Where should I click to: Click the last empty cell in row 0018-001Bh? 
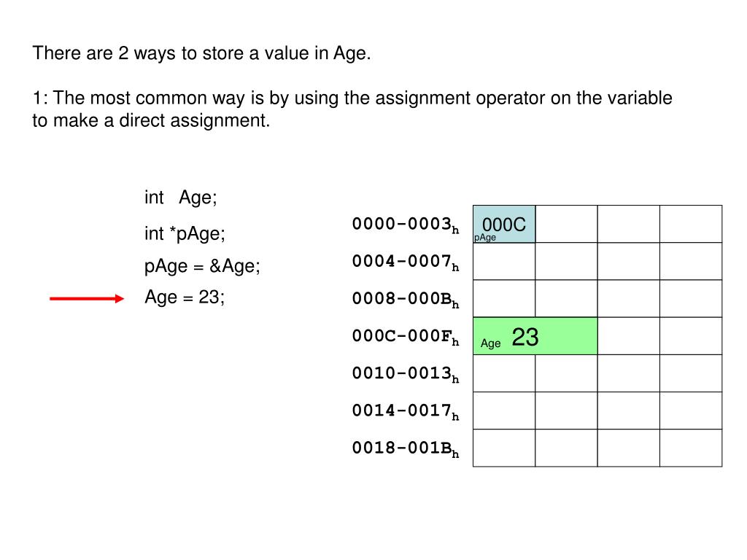click(691, 448)
